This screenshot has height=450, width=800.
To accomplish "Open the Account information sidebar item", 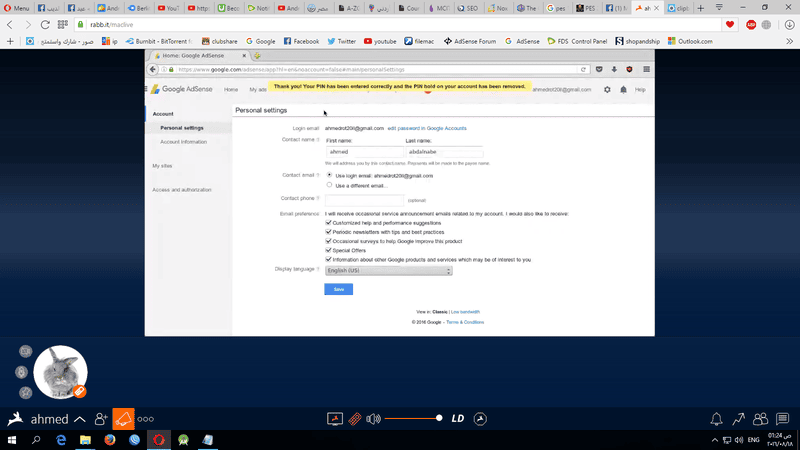I will click(x=184, y=142).
